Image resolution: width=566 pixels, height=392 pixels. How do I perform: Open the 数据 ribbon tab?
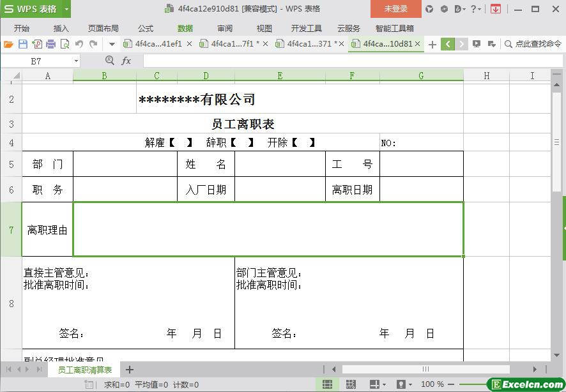point(185,29)
